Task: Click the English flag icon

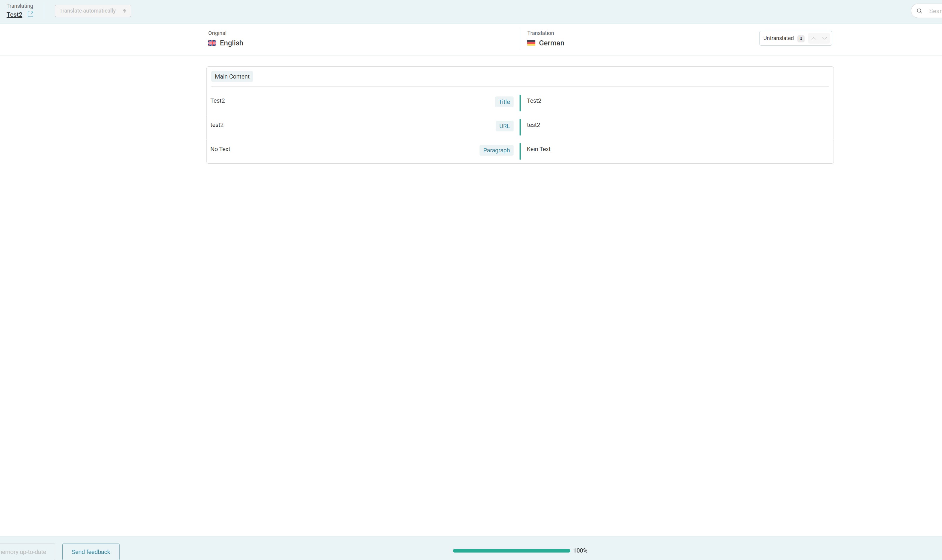Action: 212,43
